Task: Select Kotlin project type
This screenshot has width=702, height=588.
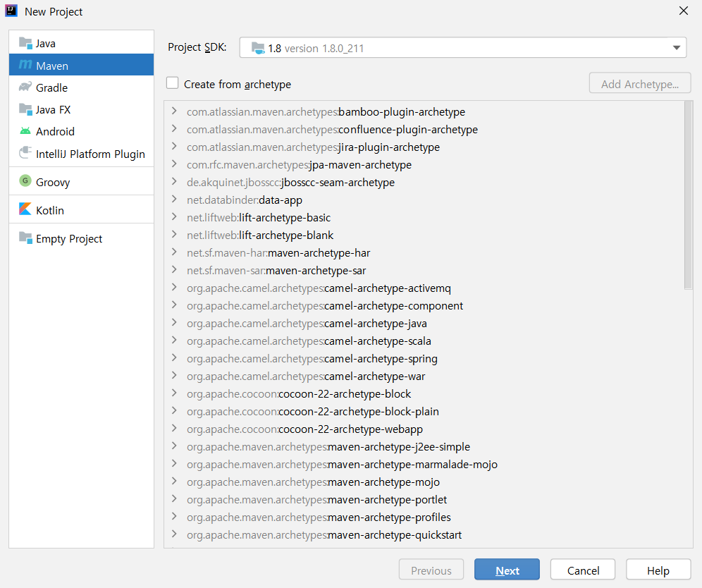Action: click(x=81, y=210)
